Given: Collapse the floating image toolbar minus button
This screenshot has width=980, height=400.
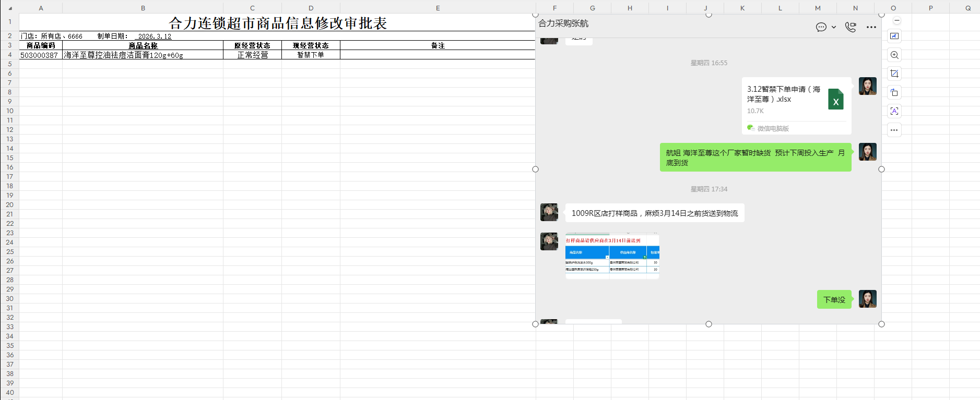Looking at the screenshot, I should pyautogui.click(x=896, y=21).
